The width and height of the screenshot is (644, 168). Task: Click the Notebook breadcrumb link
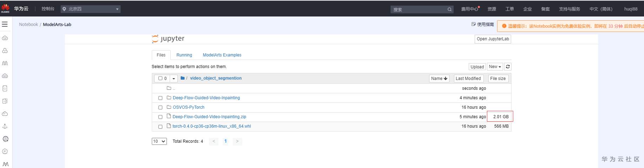point(28,25)
